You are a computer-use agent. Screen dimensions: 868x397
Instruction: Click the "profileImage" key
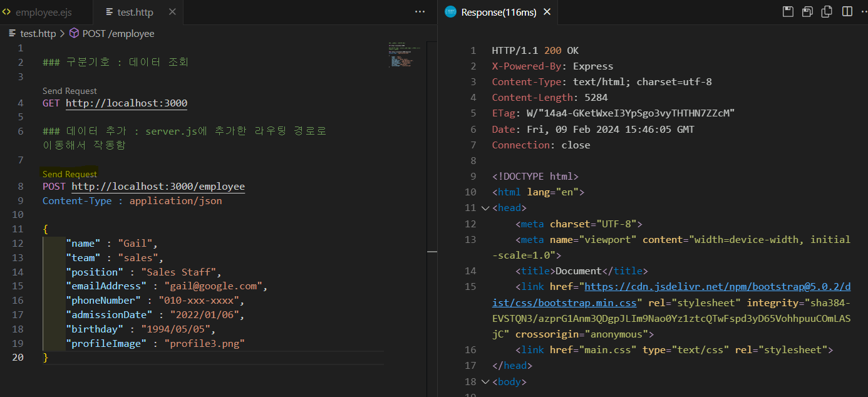tap(106, 343)
